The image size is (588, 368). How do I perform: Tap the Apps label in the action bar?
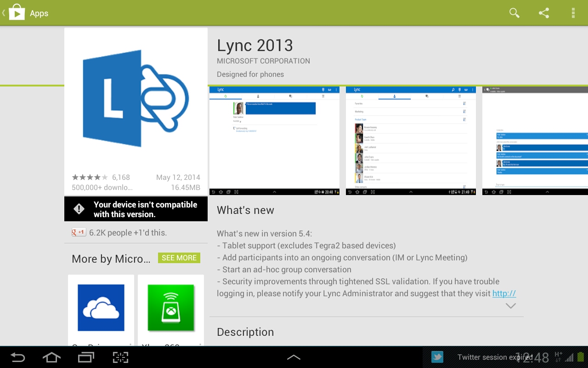(x=39, y=13)
